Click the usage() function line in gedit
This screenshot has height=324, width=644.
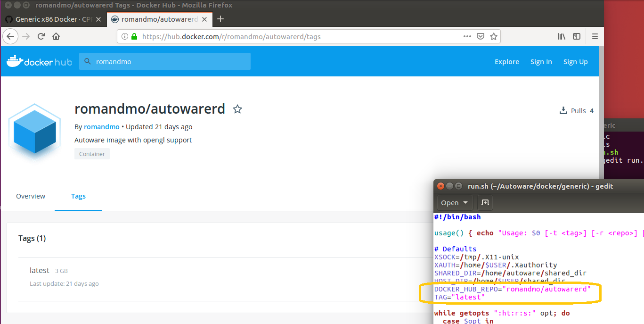tap(539, 233)
